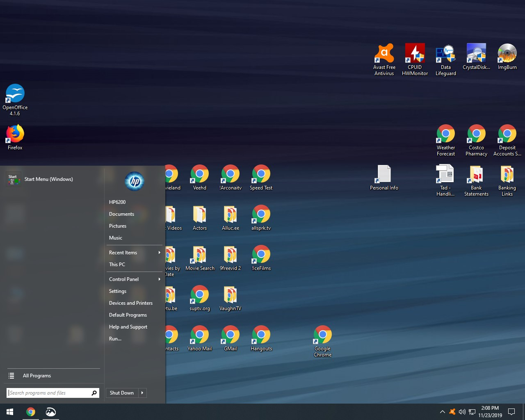Click the Shut Down button
The image size is (525, 420).
pos(121,393)
